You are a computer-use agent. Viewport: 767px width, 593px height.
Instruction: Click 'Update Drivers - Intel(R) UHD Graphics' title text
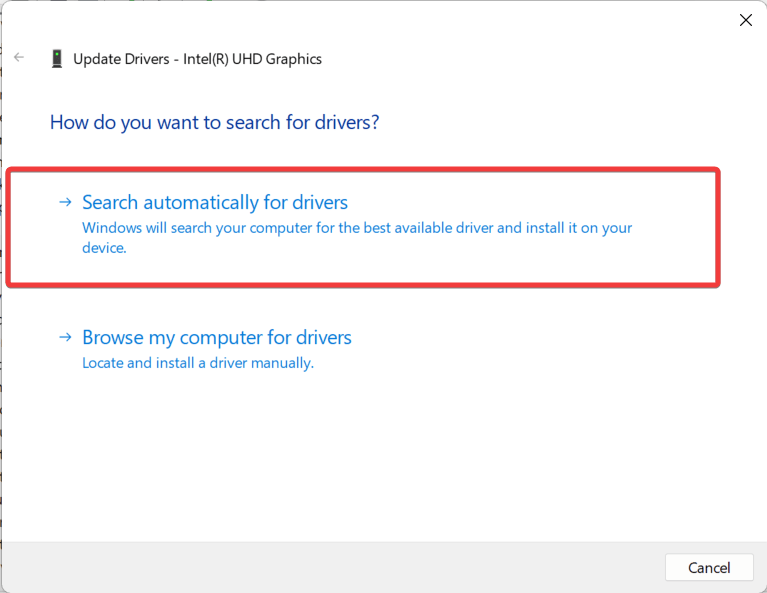point(197,59)
